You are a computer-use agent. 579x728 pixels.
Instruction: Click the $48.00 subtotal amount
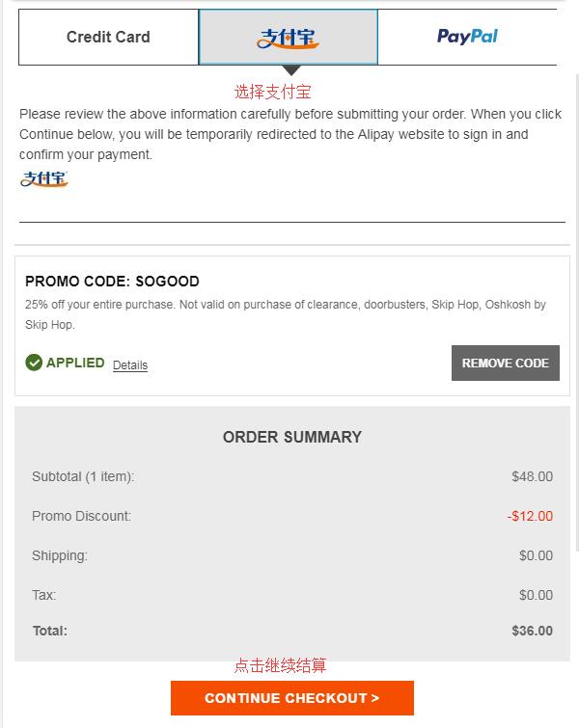click(532, 476)
